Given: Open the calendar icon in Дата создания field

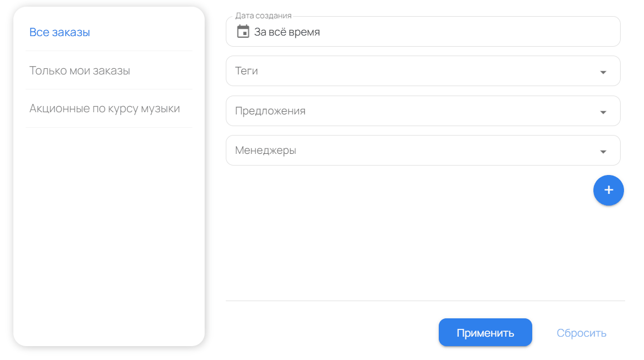Looking at the screenshot, I should tap(243, 32).
